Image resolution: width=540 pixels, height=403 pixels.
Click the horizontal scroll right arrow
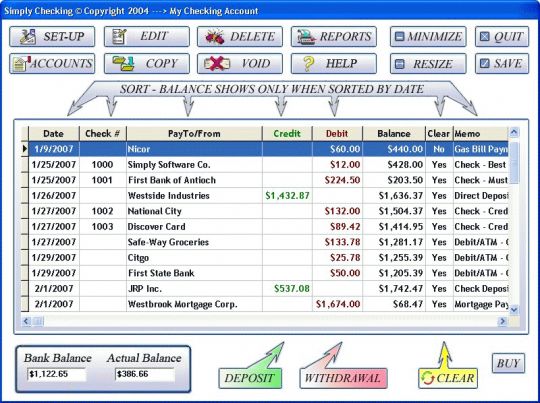coord(502,321)
